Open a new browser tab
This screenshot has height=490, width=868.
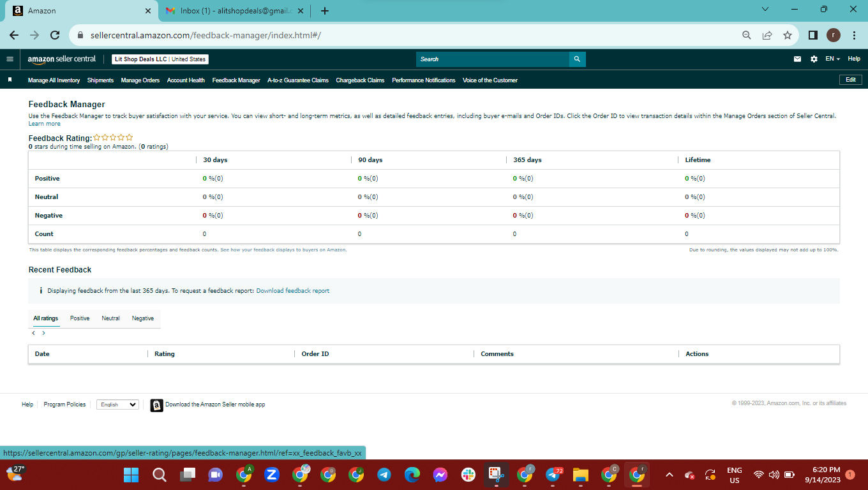pos(325,11)
